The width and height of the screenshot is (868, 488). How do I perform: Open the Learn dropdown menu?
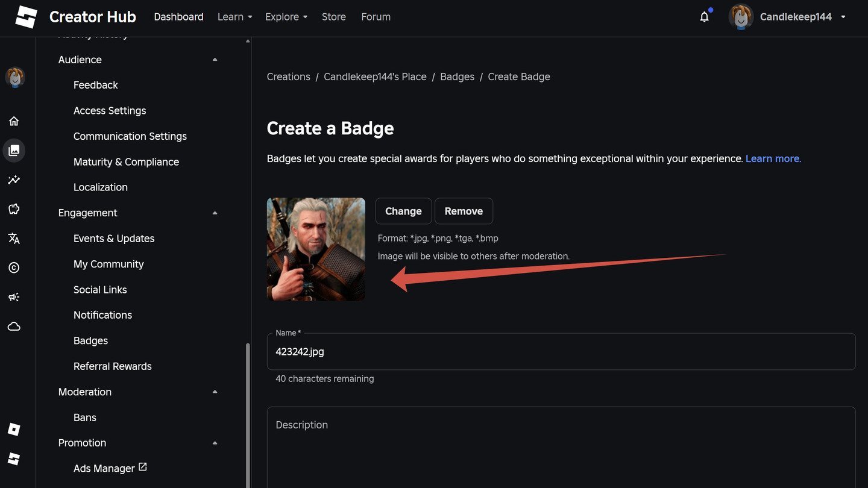235,17
